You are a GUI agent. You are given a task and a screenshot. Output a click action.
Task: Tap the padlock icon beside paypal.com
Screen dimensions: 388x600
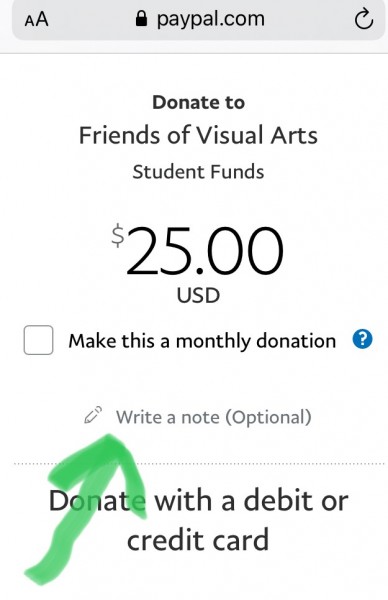[x=141, y=19]
